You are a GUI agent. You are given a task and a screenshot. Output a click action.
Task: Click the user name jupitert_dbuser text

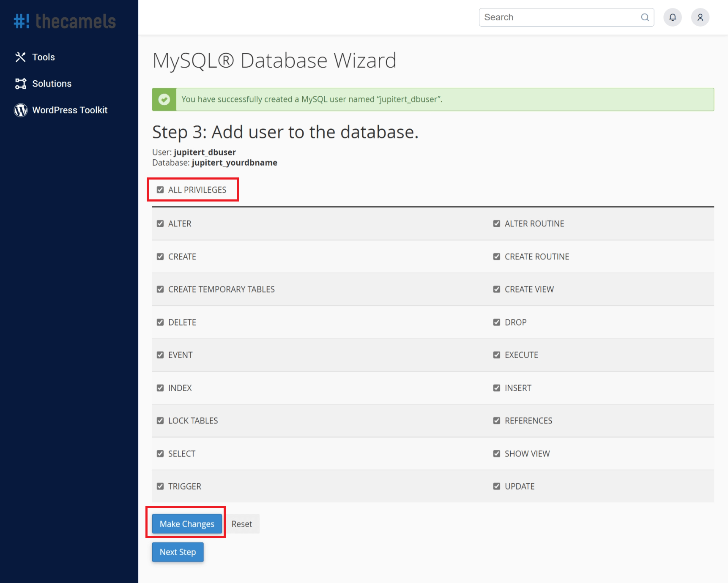tap(205, 152)
